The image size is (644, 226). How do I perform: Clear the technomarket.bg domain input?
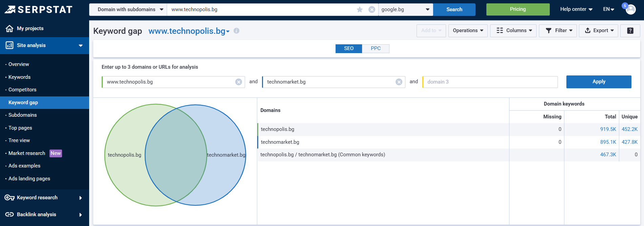coord(399,82)
